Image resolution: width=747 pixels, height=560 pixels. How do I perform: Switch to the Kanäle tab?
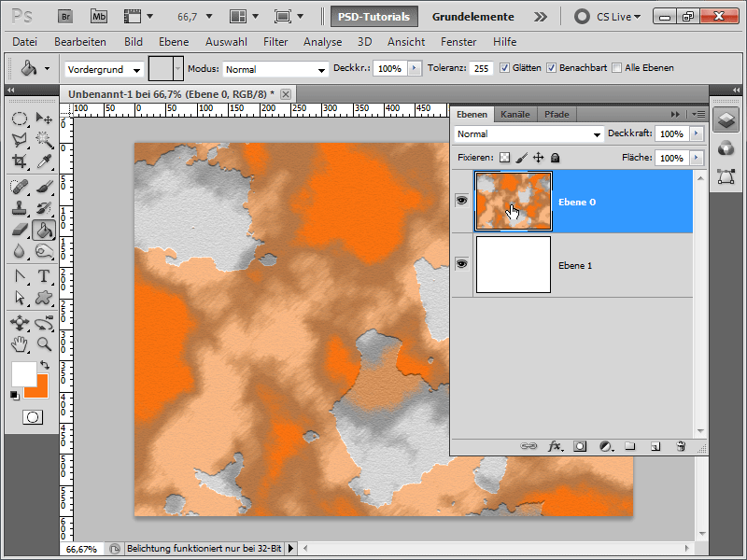515,114
